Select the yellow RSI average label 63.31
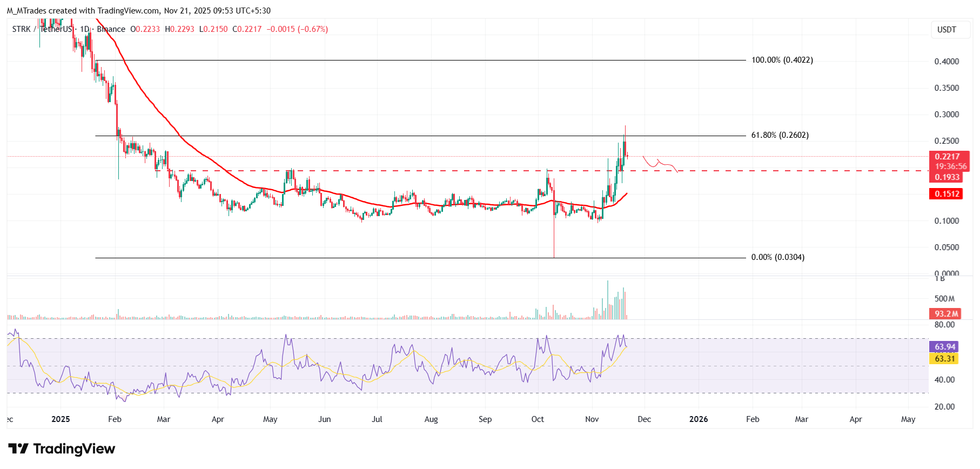 click(x=944, y=359)
